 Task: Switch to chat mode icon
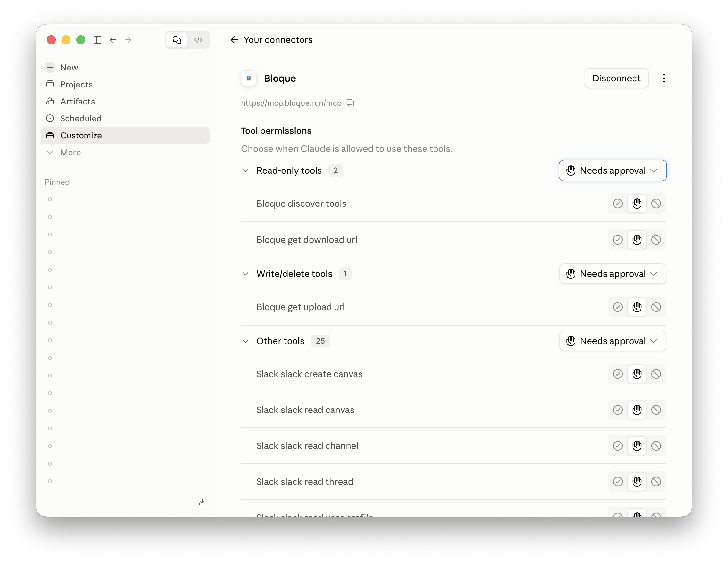pyautogui.click(x=177, y=40)
